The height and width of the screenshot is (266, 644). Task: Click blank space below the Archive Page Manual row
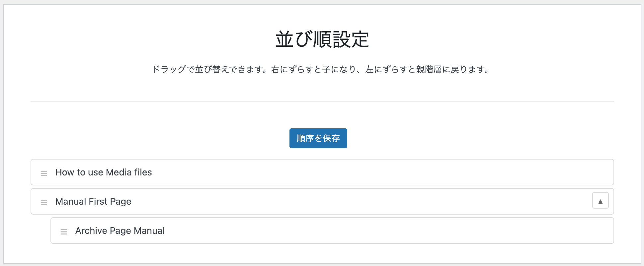322,254
